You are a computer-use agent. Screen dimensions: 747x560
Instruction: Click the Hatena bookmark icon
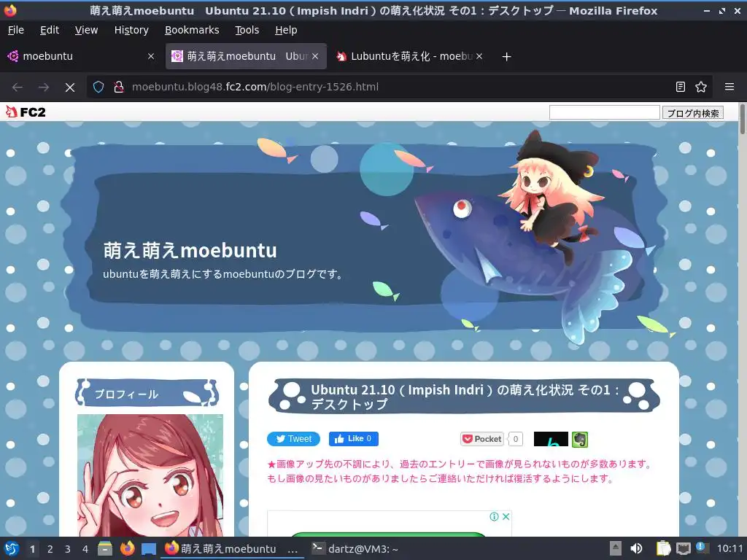[x=551, y=439]
